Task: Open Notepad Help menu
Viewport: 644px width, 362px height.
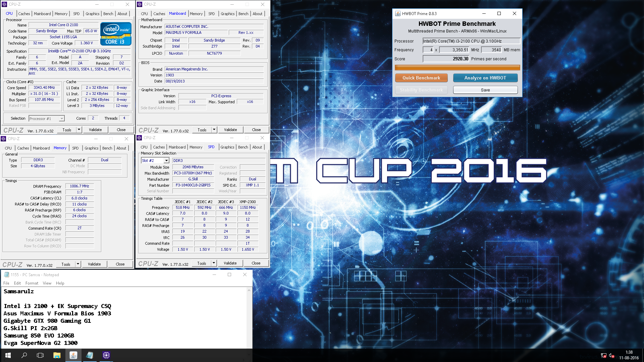Action: point(60,283)
